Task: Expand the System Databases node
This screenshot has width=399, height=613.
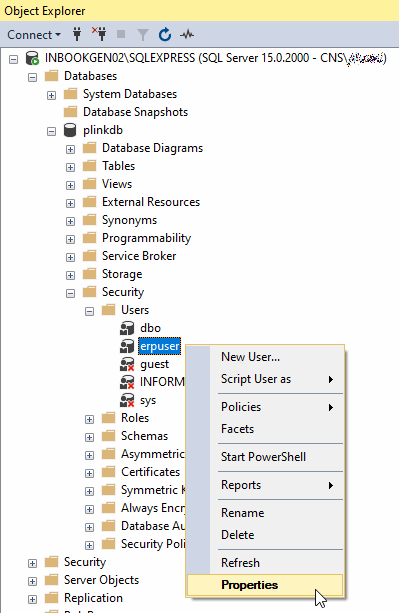Action: (x=51, y=95)
